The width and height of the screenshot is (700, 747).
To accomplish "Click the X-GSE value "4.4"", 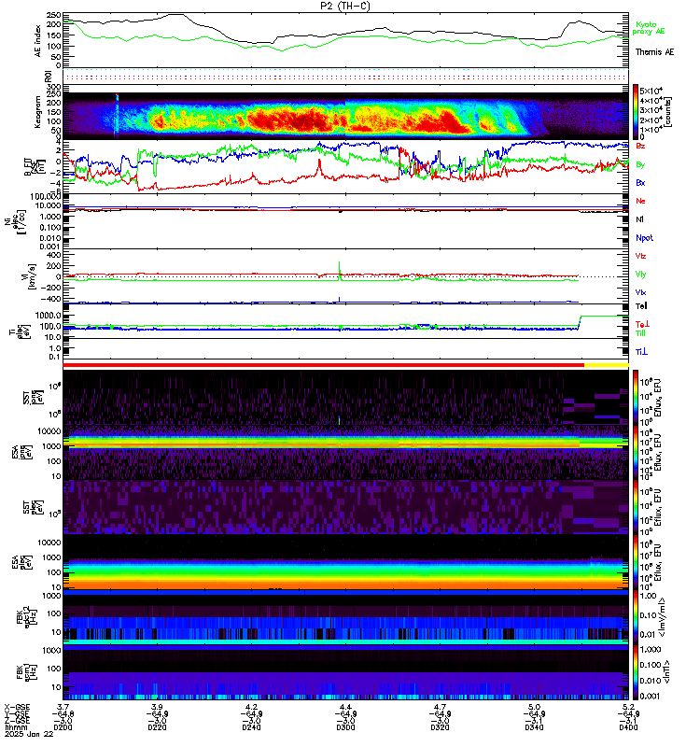I will point(345,707).
